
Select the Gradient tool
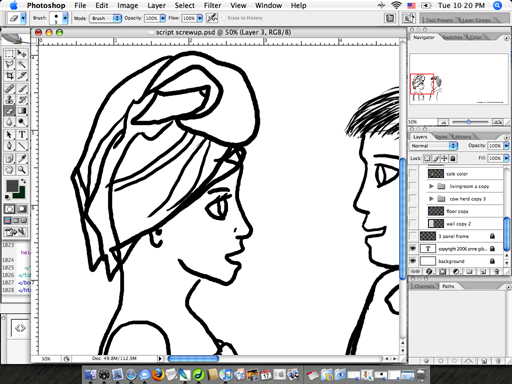22,111
